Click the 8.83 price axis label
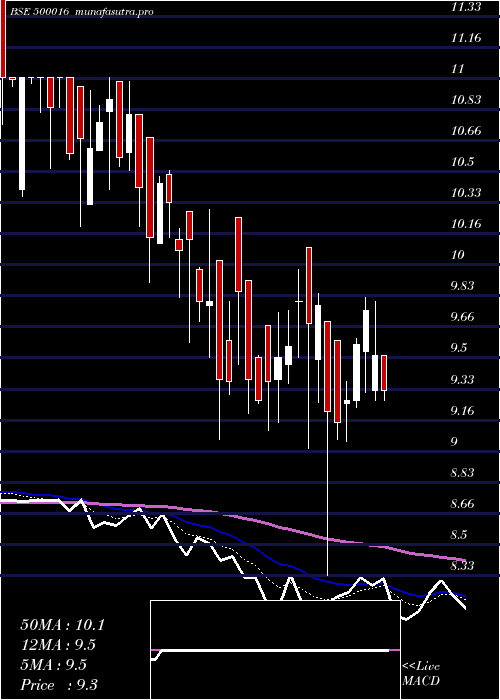 [x=462, y=473]
